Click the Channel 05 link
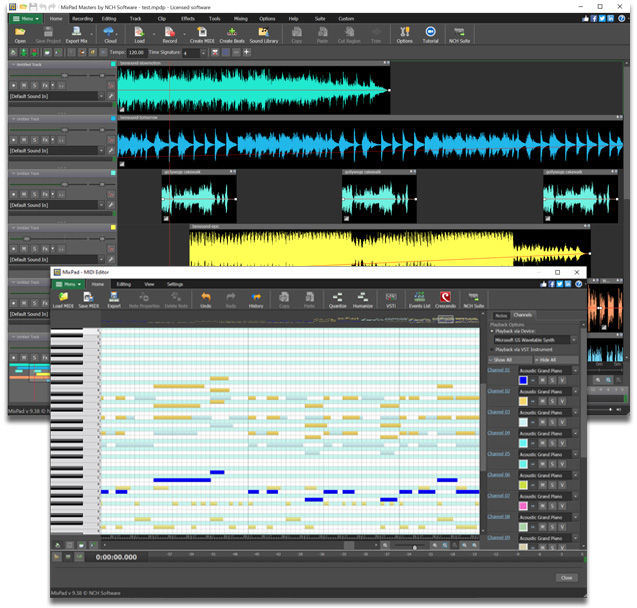This screenshot has height=608, width=637. click(498, 454)
